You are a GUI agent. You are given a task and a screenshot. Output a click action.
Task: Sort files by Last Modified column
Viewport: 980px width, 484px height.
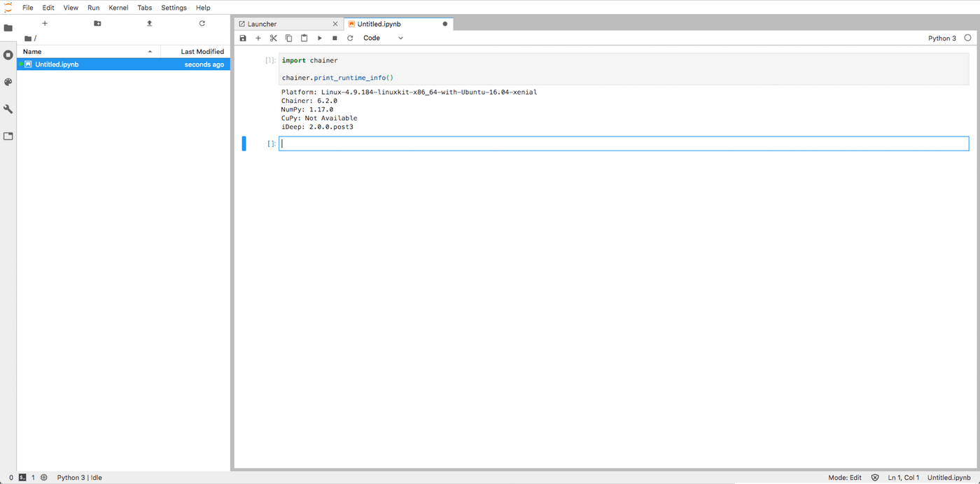(195, 51)
